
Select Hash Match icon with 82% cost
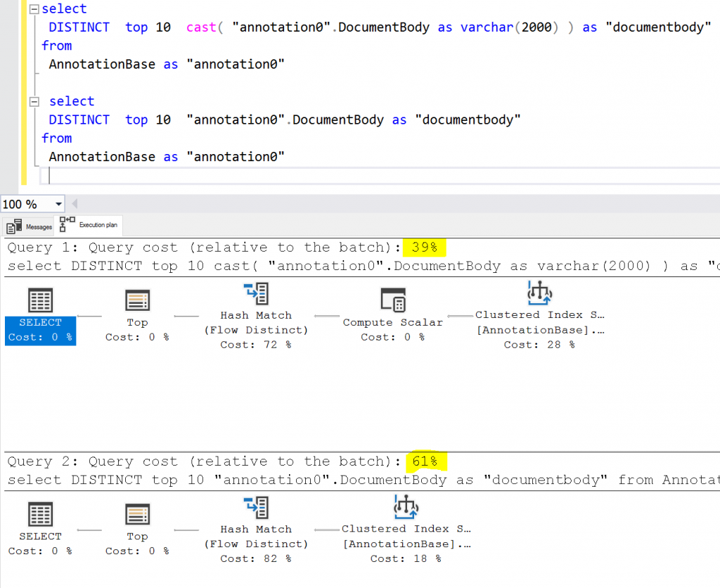pyautogui.click(x=255, y=507)
